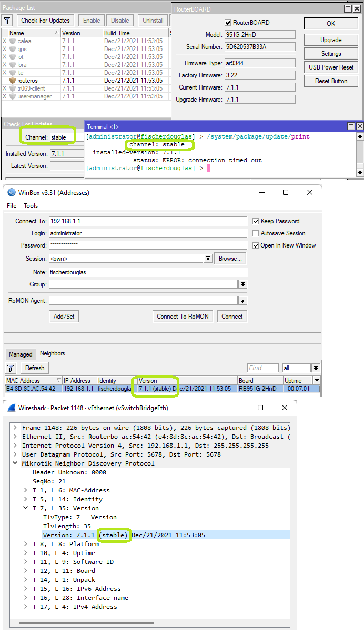The image size is (364, 633).
Task: Sort package list by Name column
Action: (34, 33)
